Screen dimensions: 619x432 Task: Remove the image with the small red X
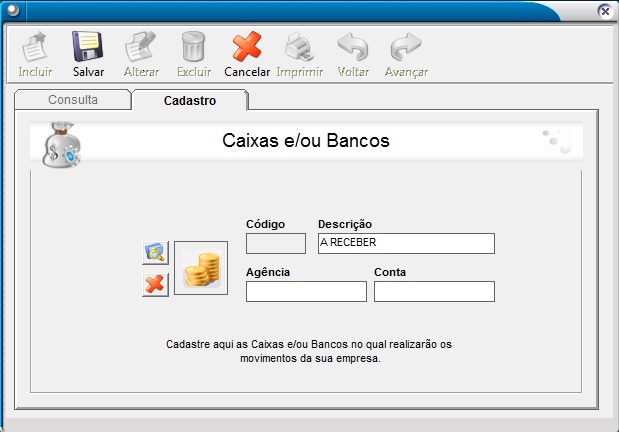tap(155, 285)
